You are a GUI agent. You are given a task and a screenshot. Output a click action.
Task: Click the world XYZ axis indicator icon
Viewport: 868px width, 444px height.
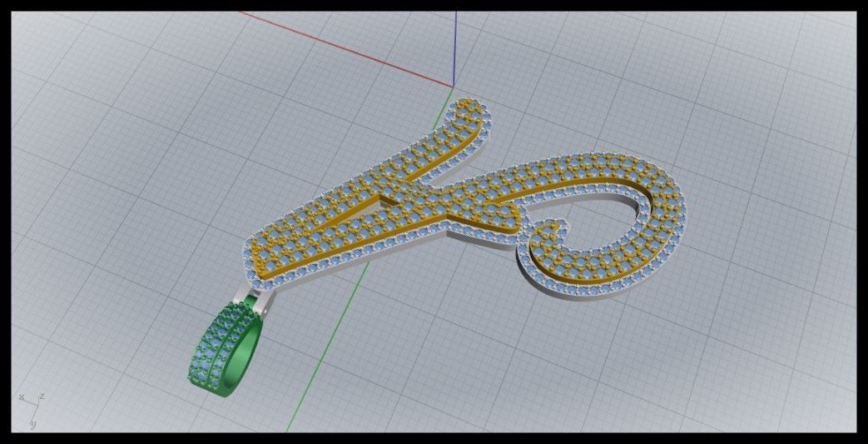(x=31, y=411)
